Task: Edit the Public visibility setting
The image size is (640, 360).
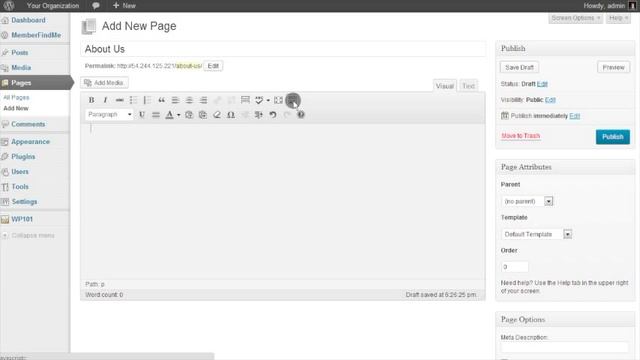Action: [x=550, y=100]
